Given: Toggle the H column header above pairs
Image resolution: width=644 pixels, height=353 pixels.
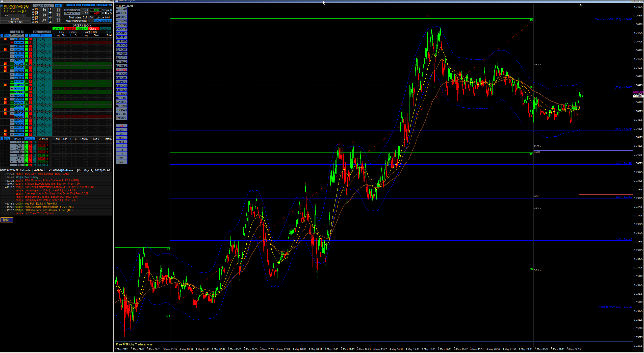Looking at the screenshot, I should [2, 35].
